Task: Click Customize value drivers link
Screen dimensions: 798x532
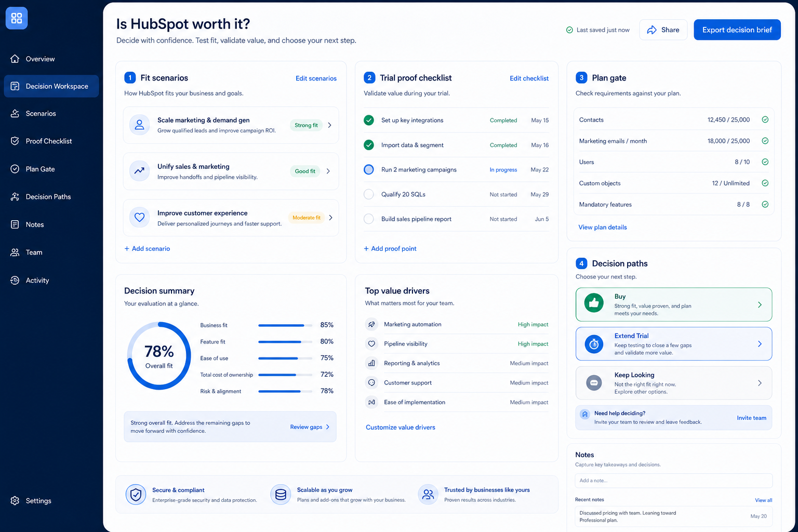Action: [x=401, y=428]
